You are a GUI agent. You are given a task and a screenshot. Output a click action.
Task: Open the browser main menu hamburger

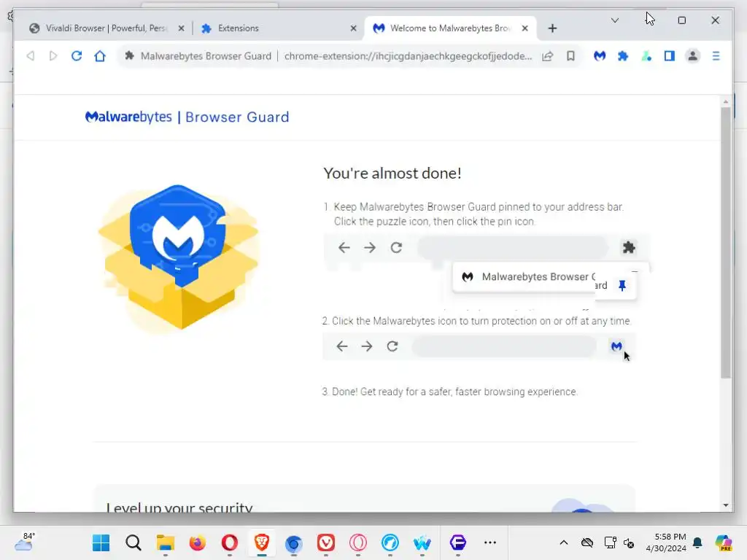716,56
